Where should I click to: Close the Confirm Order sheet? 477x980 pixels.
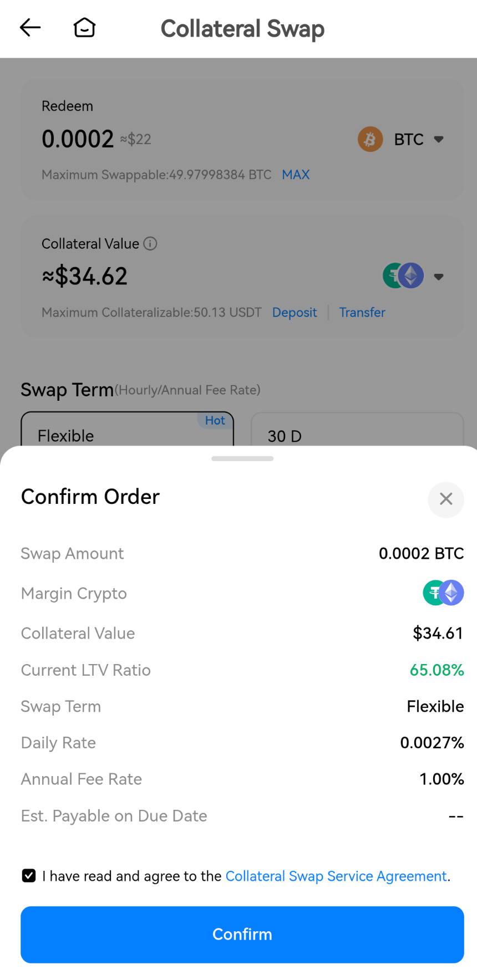(445, 499)
